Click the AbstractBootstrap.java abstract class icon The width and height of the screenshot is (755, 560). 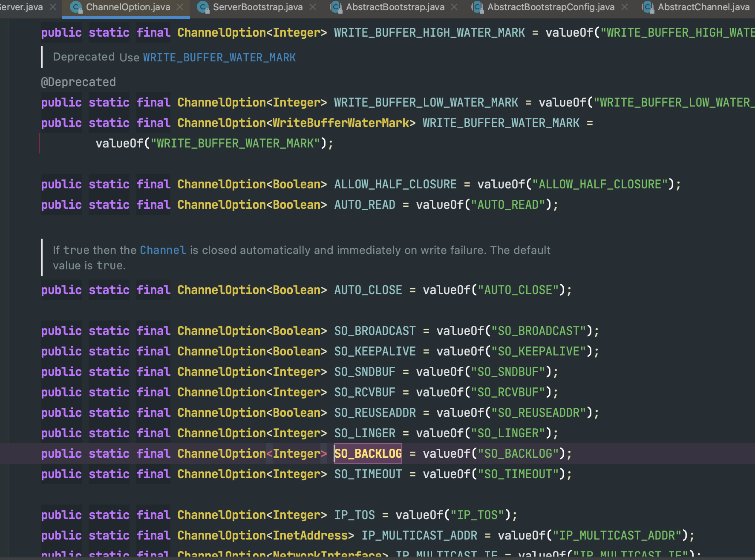point(336,7)
